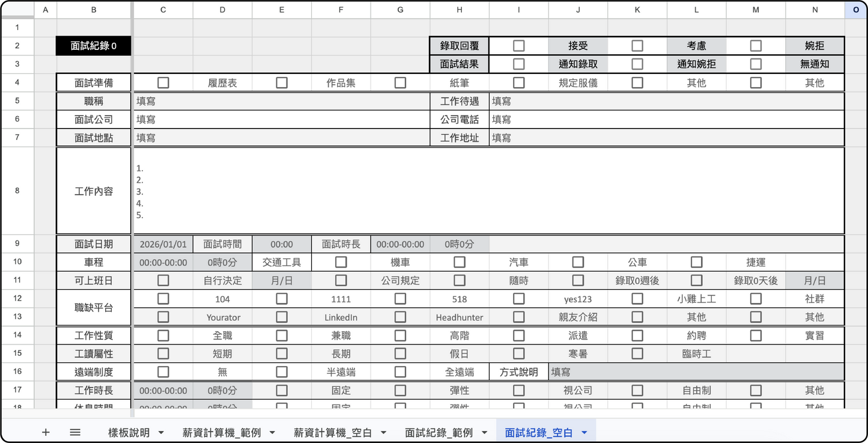Select the 職稱 填寫 input cell
This screenshot has height=443, width=868.
coord(281,101)
